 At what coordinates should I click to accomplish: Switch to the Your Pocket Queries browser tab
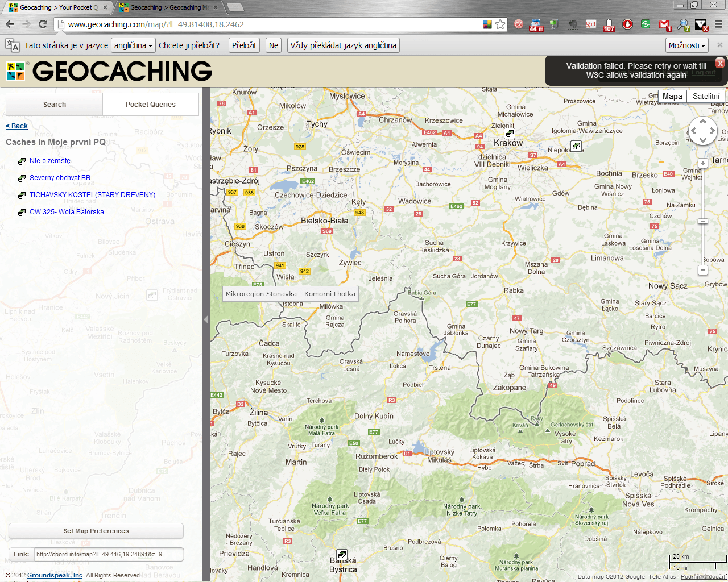pyautogui.click(x=57, y=7)
